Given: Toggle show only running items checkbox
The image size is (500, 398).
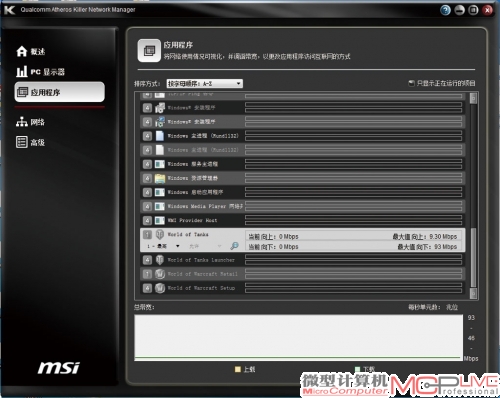Looking at the screenshot, I should pyautogui.click(x=411, y=83).
